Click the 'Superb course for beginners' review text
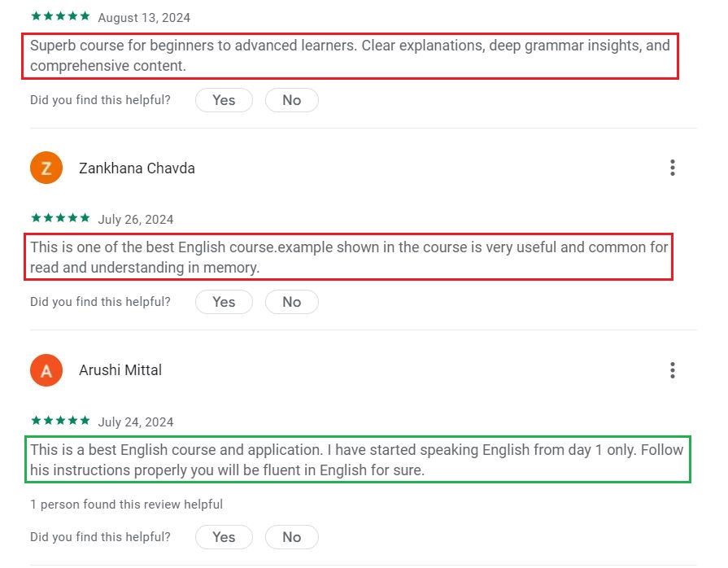 click(350, 55)
